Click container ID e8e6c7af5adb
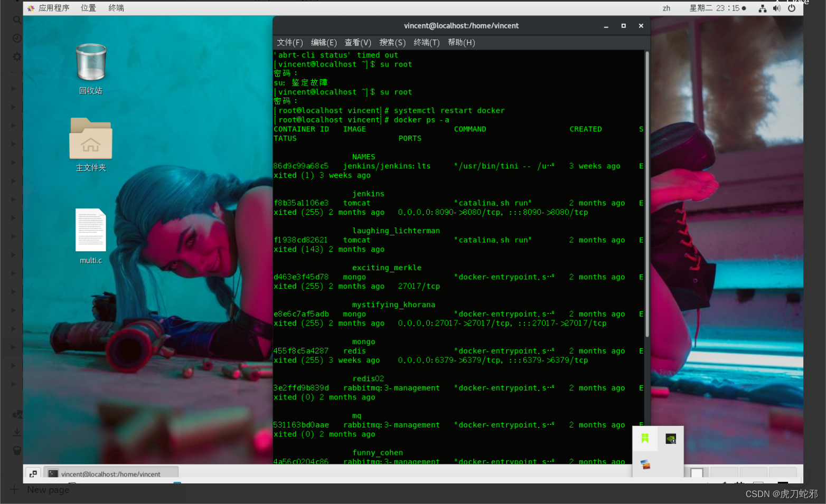 301,313
